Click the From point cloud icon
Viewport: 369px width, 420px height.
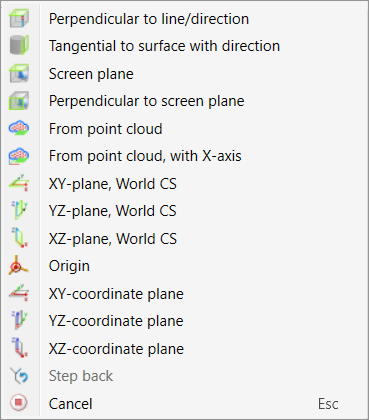point(19,128)
